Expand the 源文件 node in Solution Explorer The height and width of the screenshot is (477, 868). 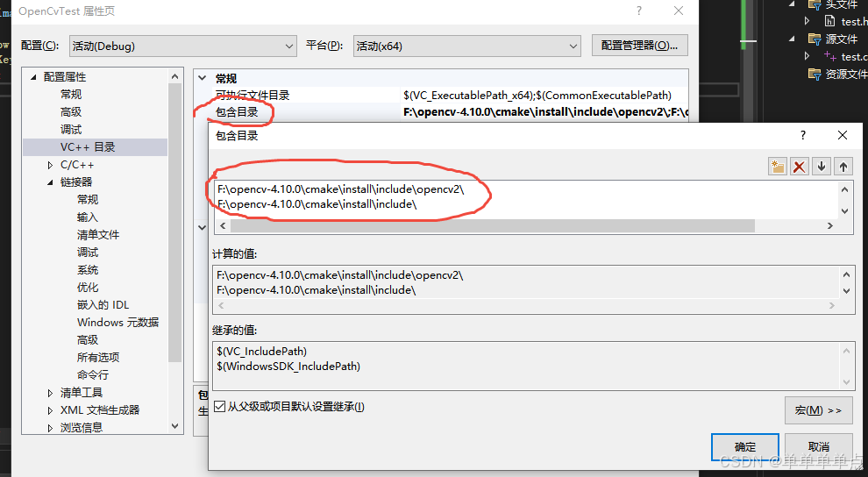[x=792, y=39]
